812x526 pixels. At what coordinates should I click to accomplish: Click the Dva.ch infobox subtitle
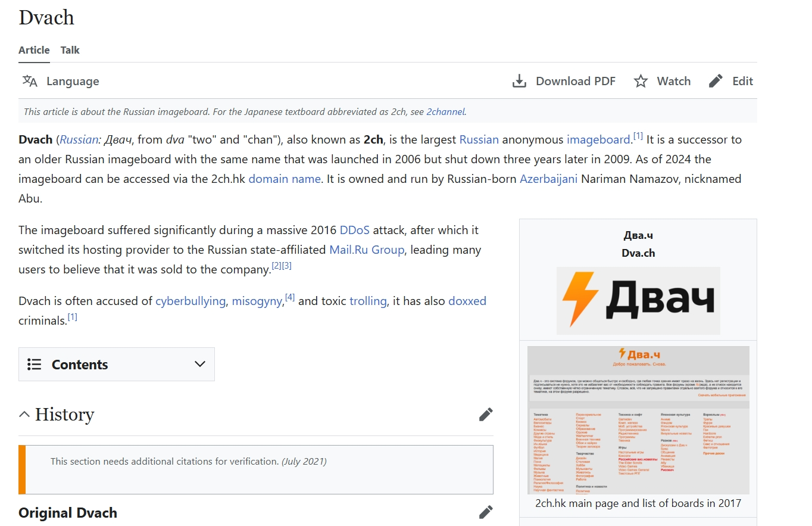tap(638, 253)
